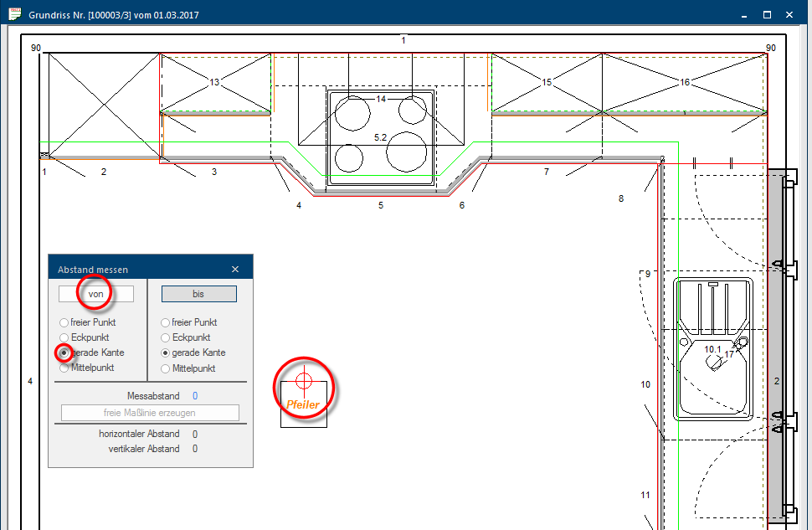Click the Pfeiler crosshair marker
This screenshot has width=812, height=530.
(x=304, y=382)
